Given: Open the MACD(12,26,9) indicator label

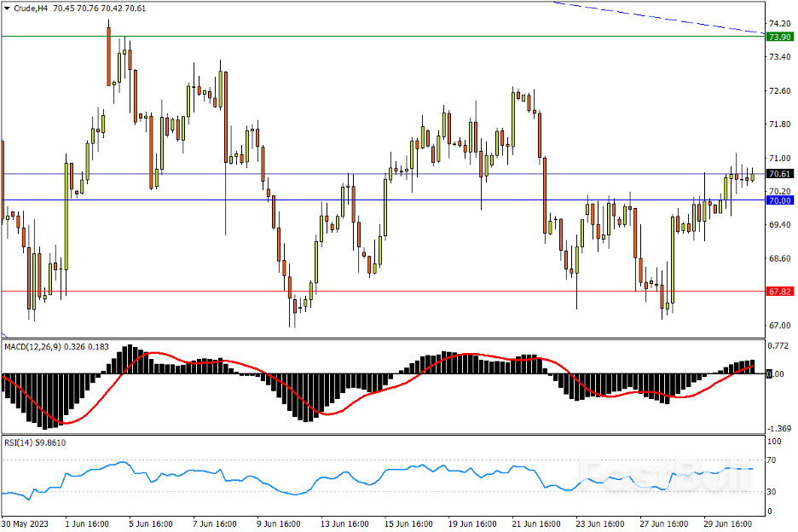Looking at the screenshot, I should tap(38, 347).
